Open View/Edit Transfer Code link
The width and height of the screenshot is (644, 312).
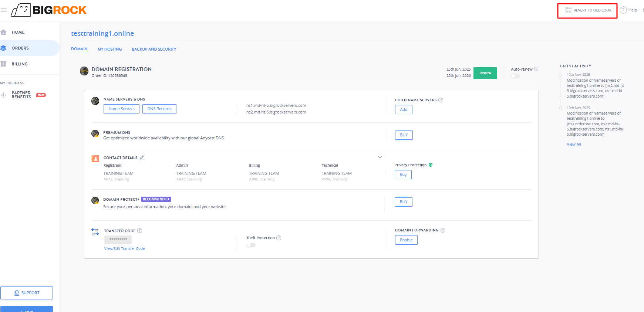(124, 248)
